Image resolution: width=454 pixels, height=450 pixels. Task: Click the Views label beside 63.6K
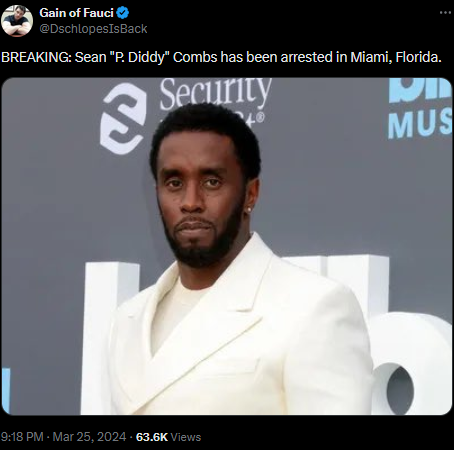tap(186, 437)
